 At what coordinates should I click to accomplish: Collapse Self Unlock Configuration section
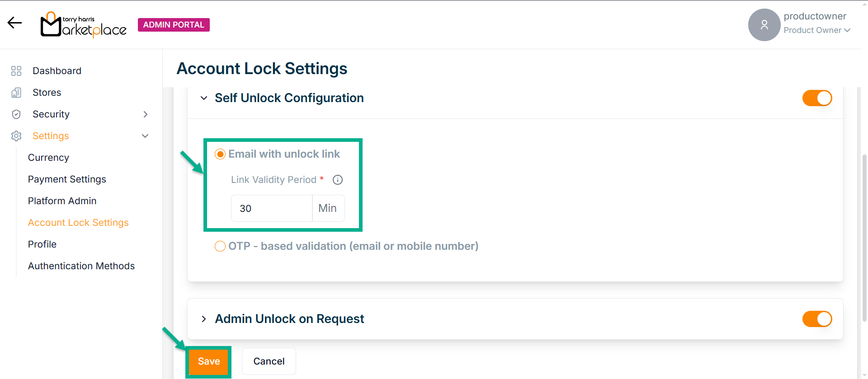pyautogui.click(x=204, y=98)
